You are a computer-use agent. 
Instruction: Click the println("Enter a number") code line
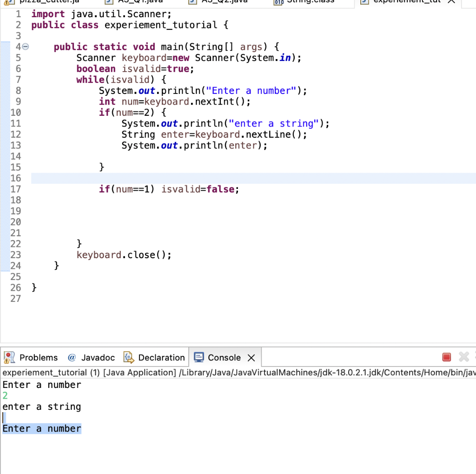tap(203, 91)
